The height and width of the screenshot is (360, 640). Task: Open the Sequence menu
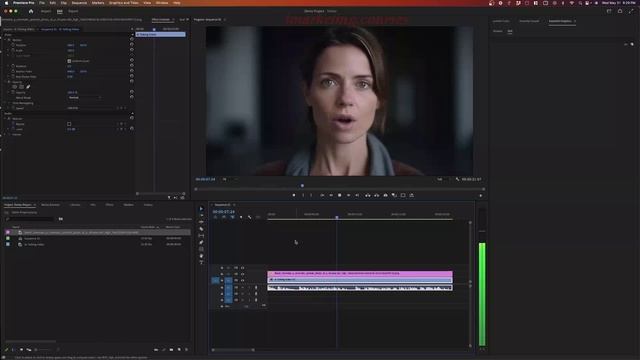(x=79, y=3)
